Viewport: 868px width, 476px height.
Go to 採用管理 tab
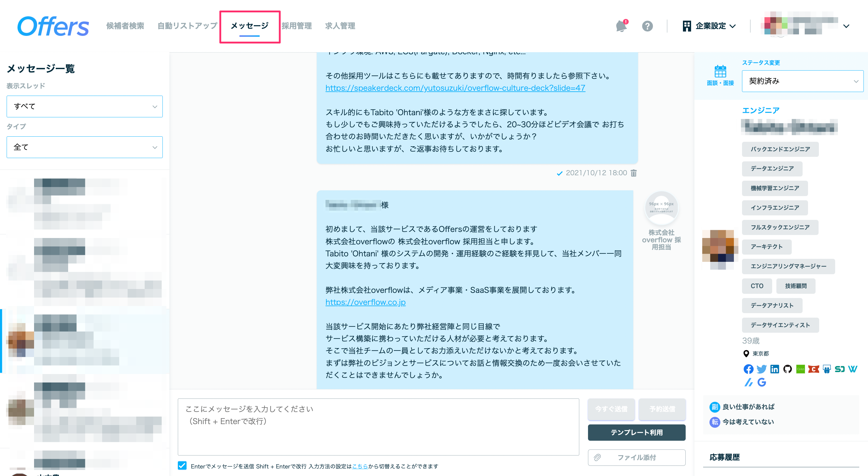click(297, 26)
